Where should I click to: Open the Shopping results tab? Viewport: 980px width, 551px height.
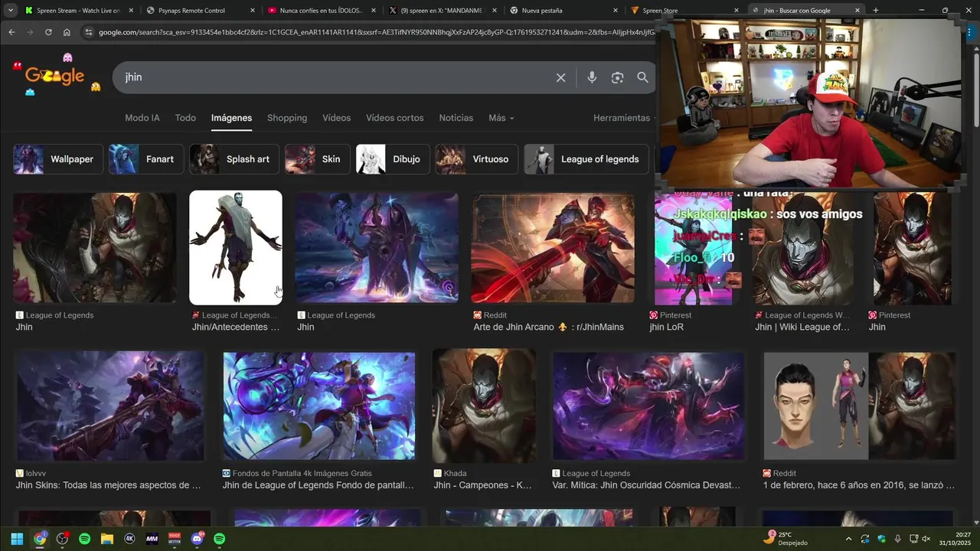click(287, 118)
